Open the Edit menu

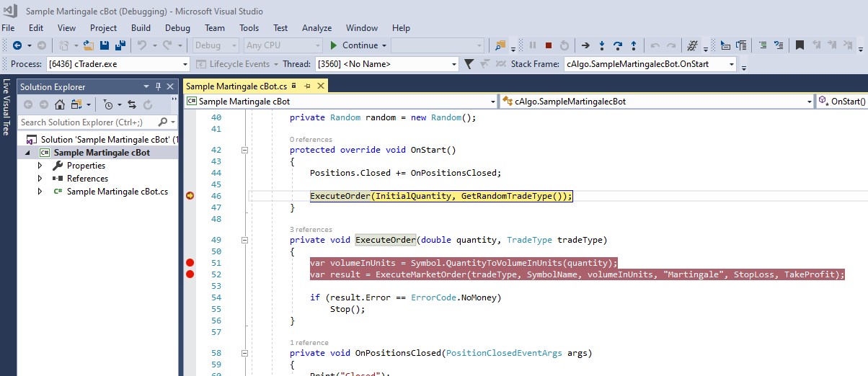[36, 28]
